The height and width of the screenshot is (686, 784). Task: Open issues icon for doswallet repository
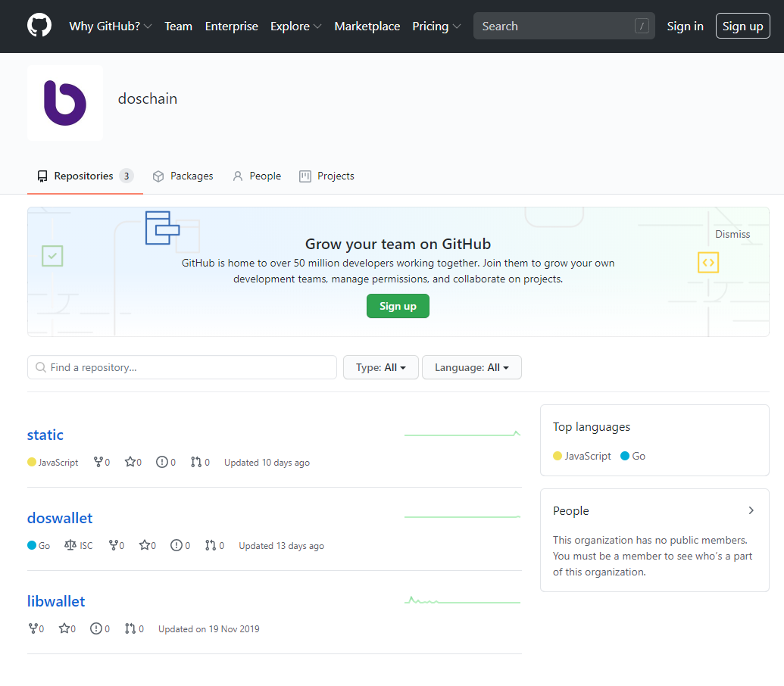point(176,545)
